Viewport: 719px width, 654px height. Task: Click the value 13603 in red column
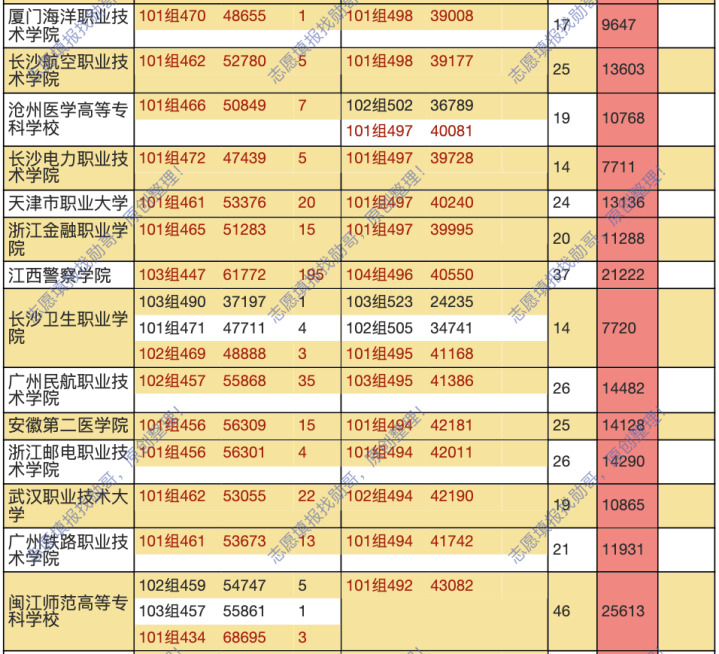coord(623,70)
